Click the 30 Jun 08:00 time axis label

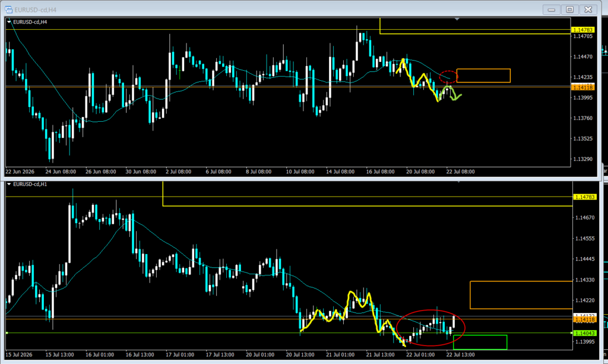click(x=141, y=172)
